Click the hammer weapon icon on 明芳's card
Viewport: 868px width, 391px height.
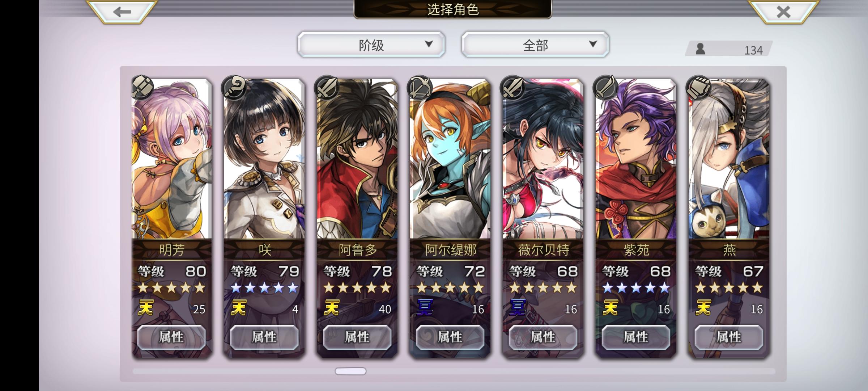(142, 88)
